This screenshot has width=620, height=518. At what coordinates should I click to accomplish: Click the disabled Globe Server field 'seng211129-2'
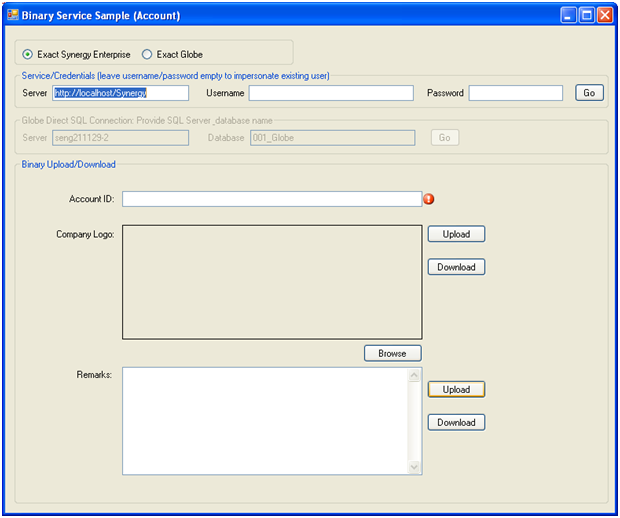click(121, 138)
